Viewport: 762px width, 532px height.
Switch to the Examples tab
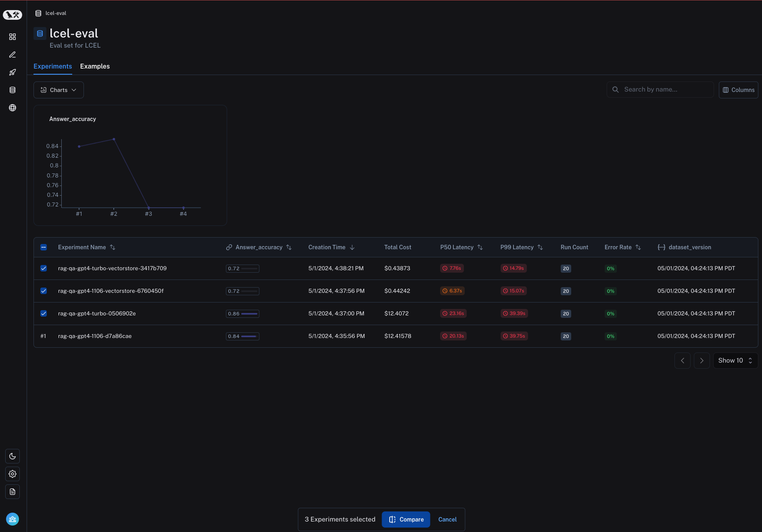click(95, 66)
